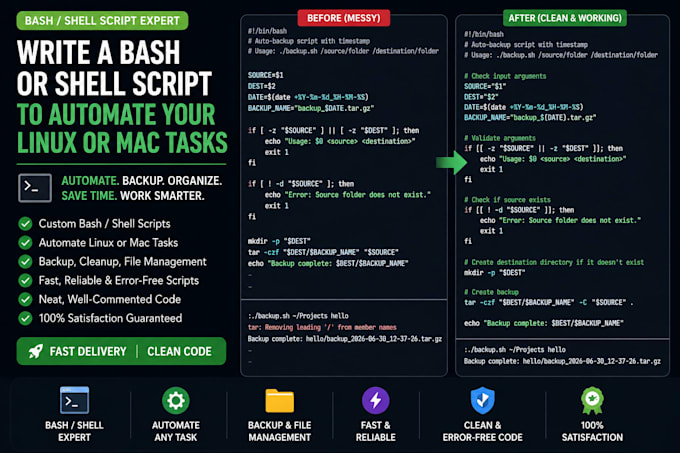This screenshot has width=680, height=453.
Task: Click the CLEAN CODE label in the green banner
Action: tap(180, 351)
